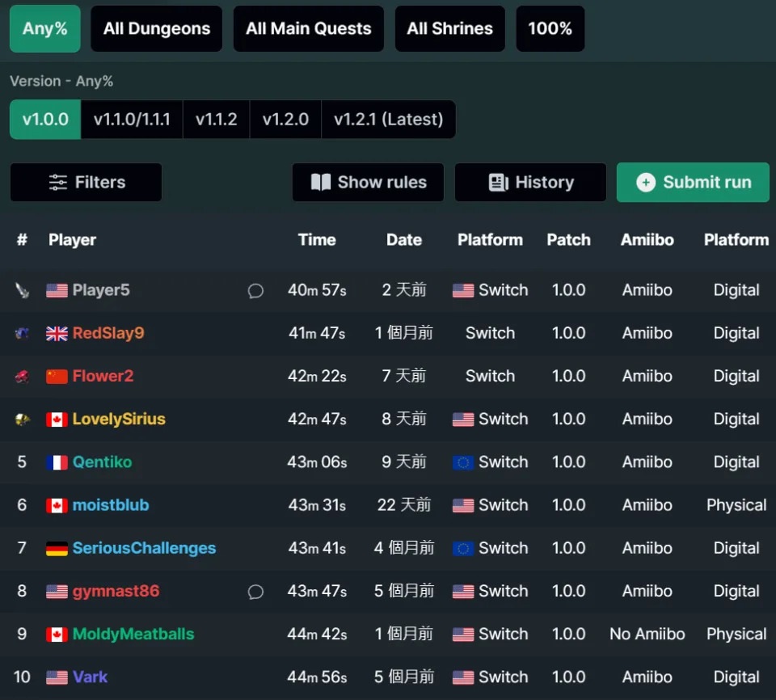Click the Patch column header
Image resolution: width=776 pixels, height=700 pixels.
[568, 240]
